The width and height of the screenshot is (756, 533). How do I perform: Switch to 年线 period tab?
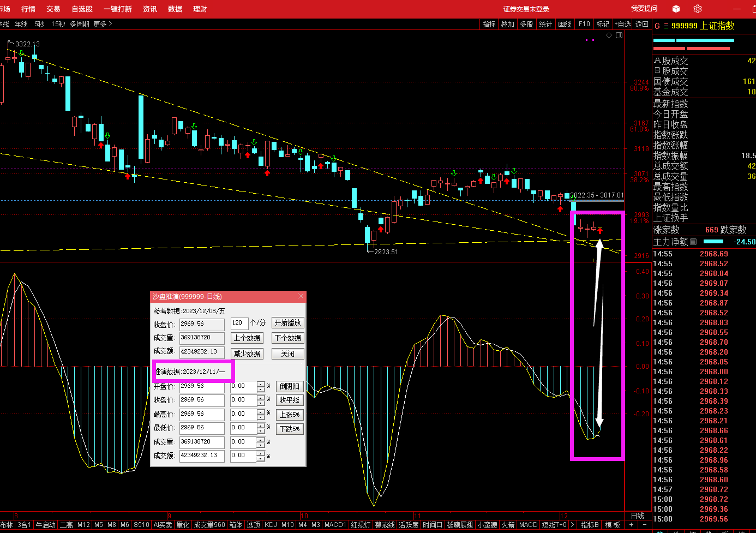(x=21, y=24)
